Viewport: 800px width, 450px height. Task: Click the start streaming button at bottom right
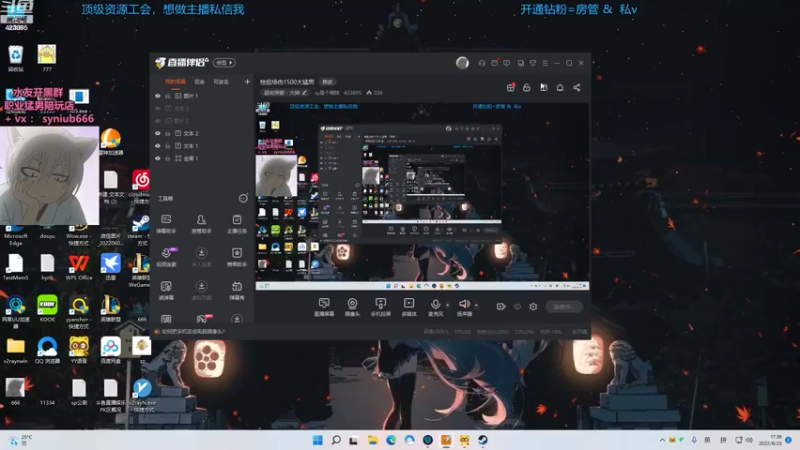pyautogui.click(x=564, y=307)
